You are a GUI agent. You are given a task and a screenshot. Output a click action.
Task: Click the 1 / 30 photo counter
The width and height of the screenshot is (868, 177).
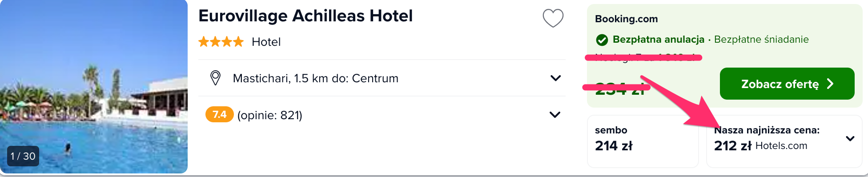point(23,156)
